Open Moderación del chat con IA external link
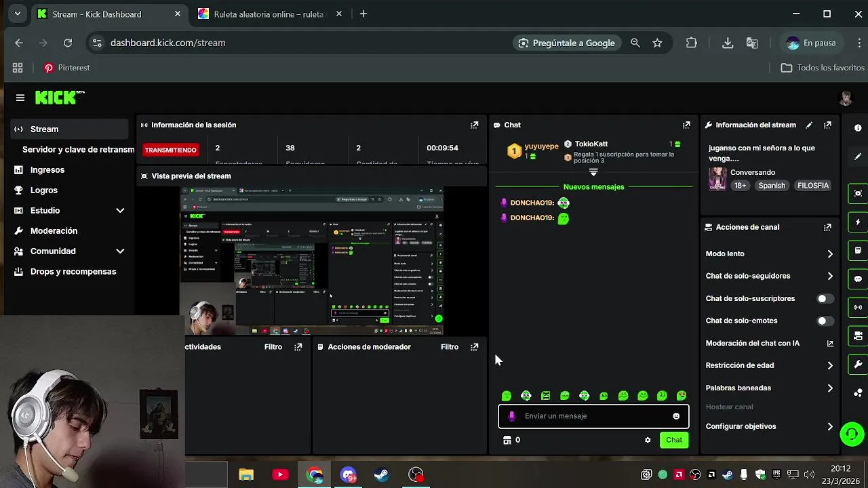The width and height of the screenshot is (868, 488). point(830,343)
